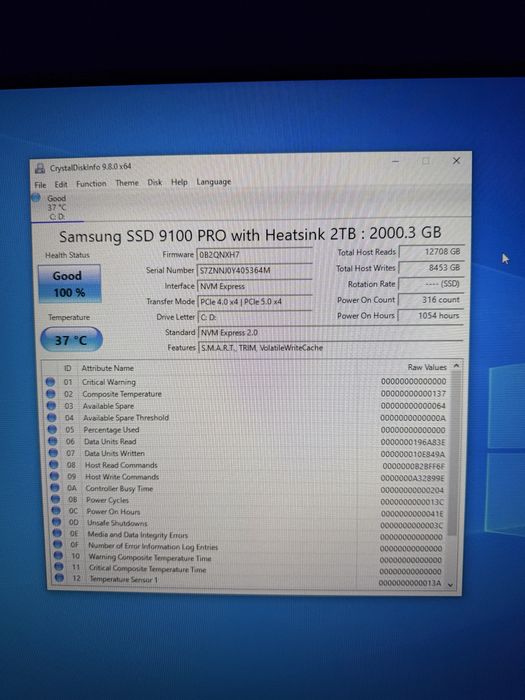Open the Theme menu
The width and height of the screenshot is (525, 700).
click(127, 183)
